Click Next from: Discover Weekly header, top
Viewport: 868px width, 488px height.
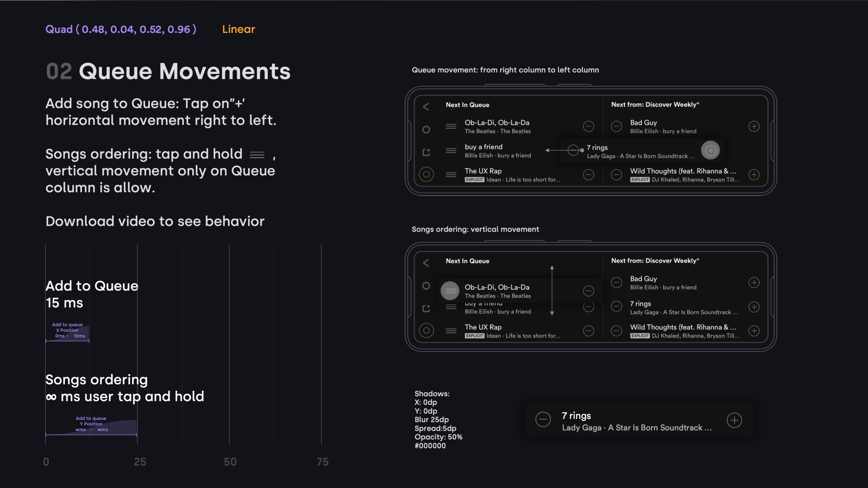(655, 104)
